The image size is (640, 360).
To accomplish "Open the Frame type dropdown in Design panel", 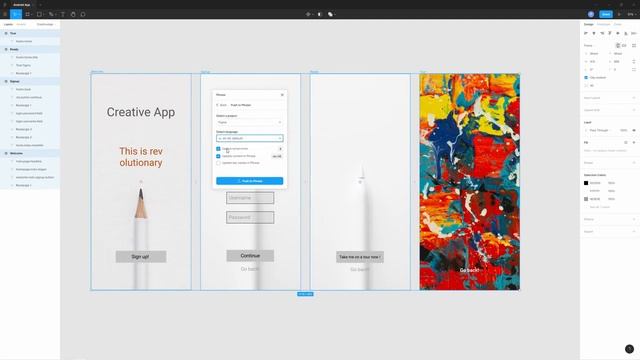I will pos(589,46).
